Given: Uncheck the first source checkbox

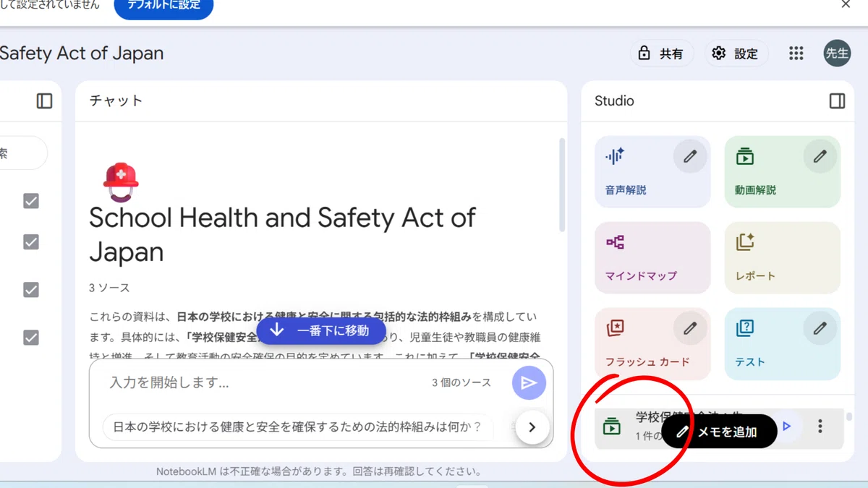Looking at the screenshot, I should 31,201.
